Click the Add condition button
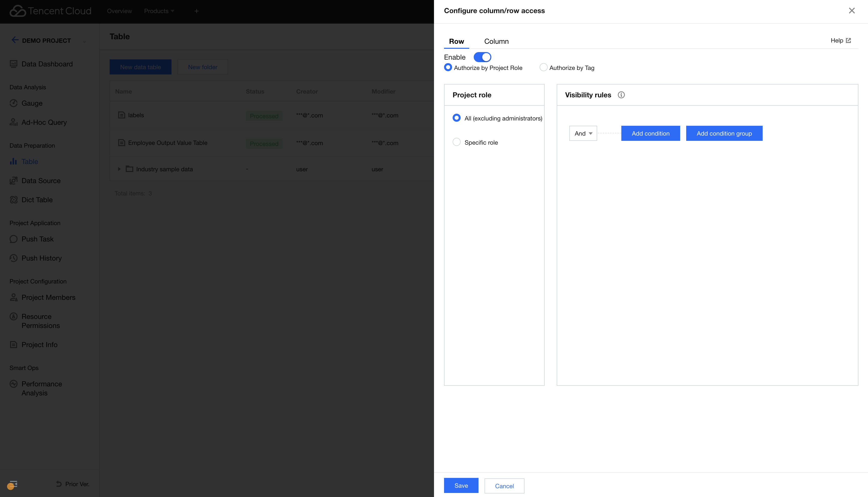The width and height of the screenshot is (868, 497). (x=650, y=134)
